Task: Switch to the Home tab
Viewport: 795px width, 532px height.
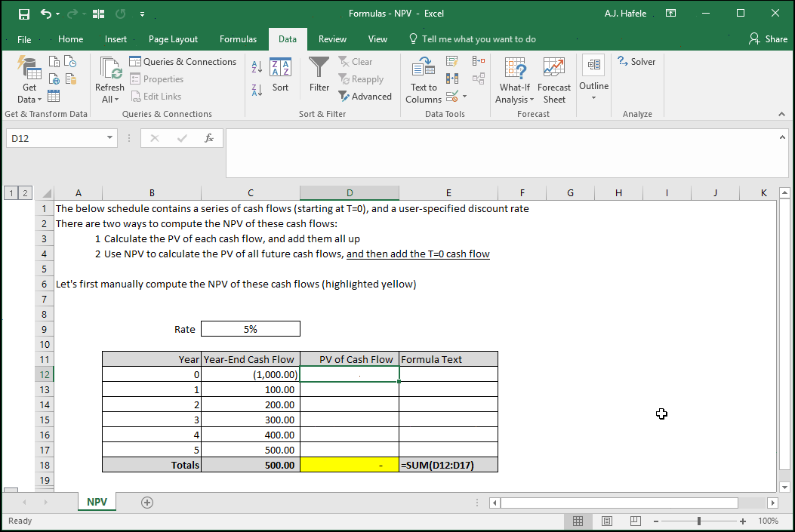Action: click(x=70, y=39)
